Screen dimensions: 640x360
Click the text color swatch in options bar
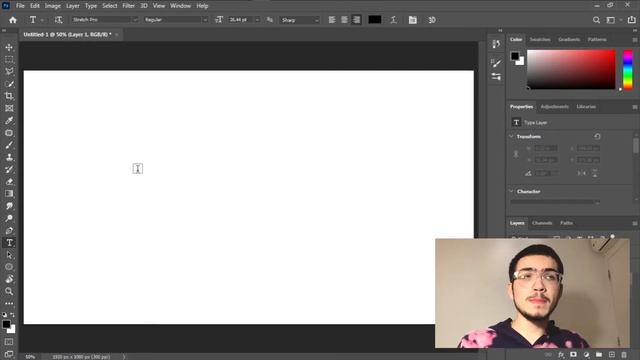pos(375,20)
